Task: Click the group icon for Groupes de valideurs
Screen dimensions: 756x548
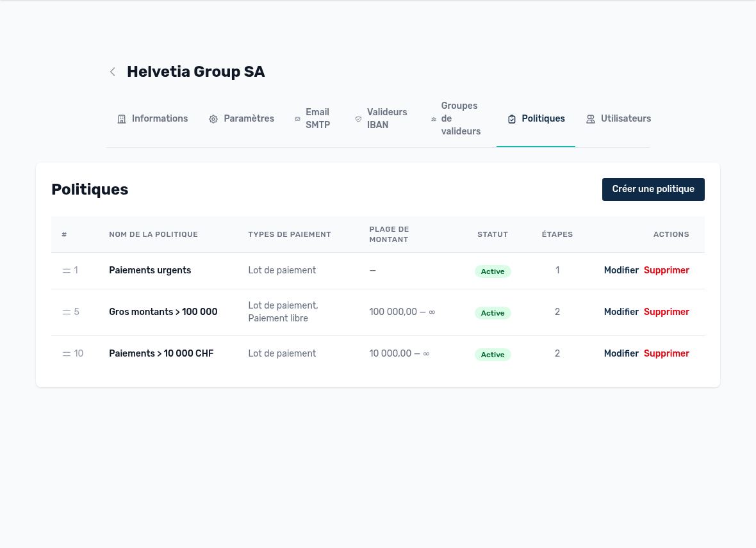Action: (x=434, y=119)
